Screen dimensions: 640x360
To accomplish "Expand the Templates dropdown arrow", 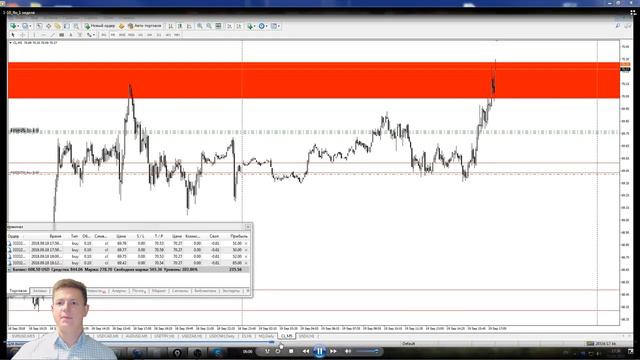I will point(279,27).
